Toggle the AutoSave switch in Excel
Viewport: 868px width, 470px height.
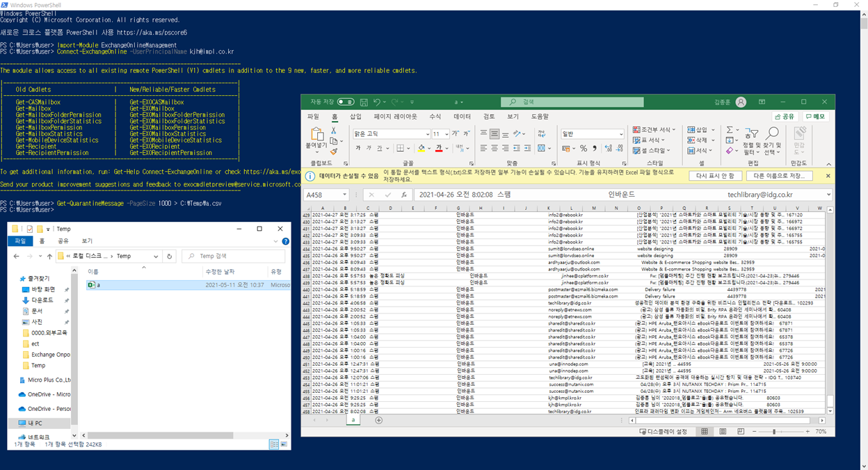tap(345, 102)
